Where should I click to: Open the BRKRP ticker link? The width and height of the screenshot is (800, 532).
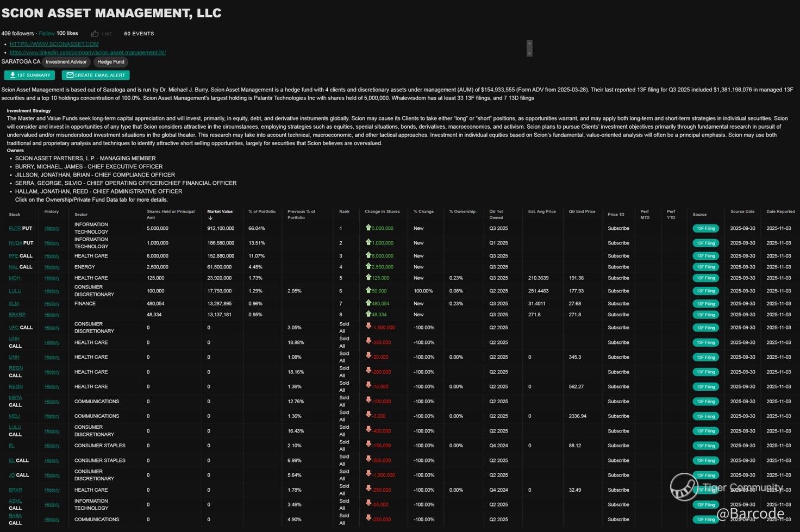point(17,315)
